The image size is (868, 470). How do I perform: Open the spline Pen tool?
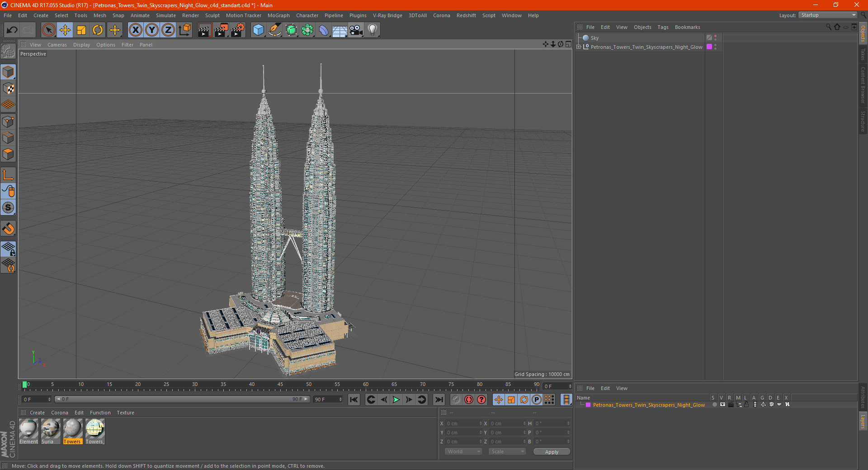tap(275, 30)
